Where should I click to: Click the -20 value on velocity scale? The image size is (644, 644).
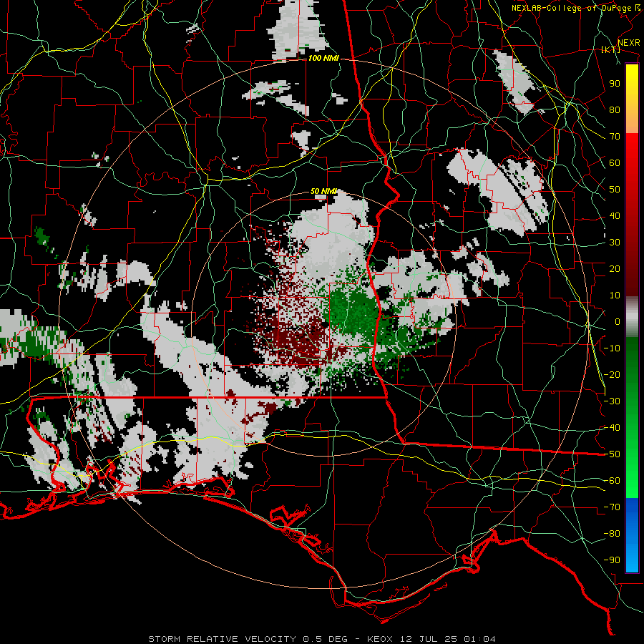612,375
